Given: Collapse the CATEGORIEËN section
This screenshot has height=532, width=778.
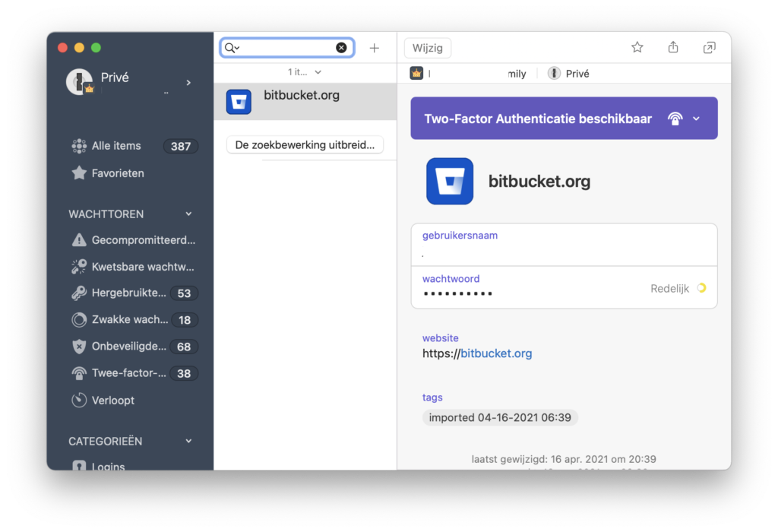Looking at the screenshot, I should pos(188,442).
